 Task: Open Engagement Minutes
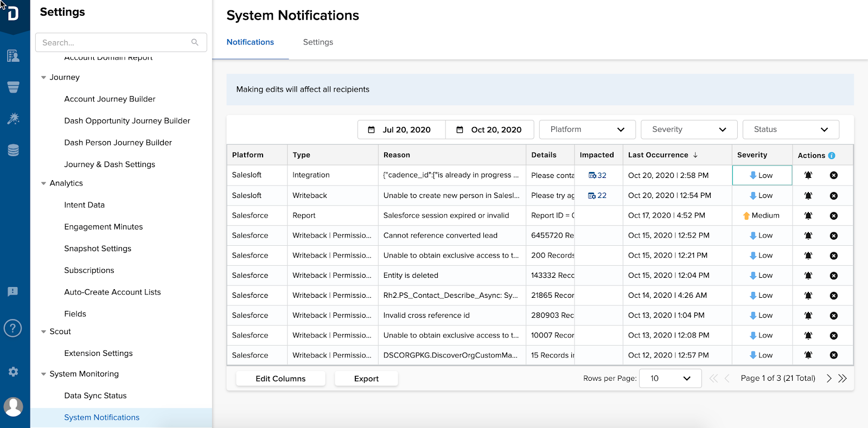click(x=103, y=227)
